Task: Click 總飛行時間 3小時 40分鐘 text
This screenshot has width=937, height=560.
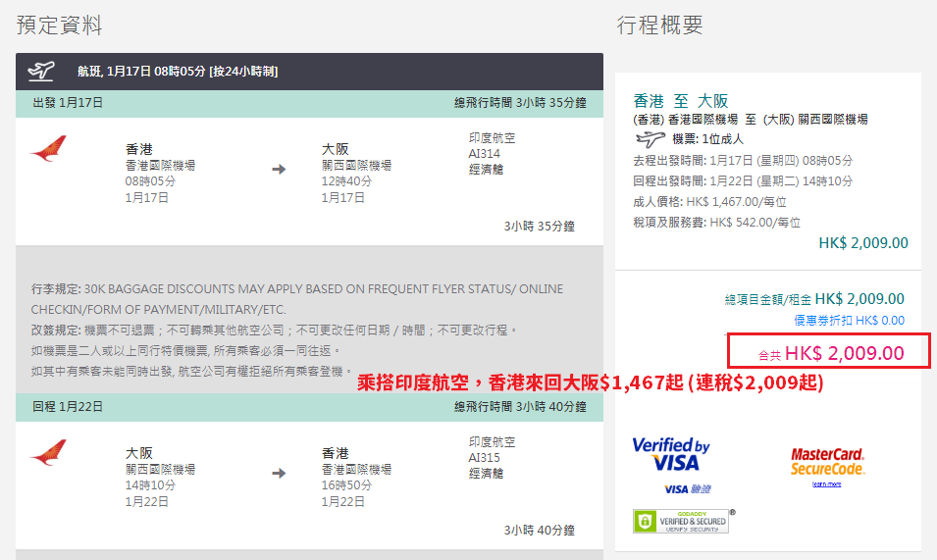Action: coord(520,407)
